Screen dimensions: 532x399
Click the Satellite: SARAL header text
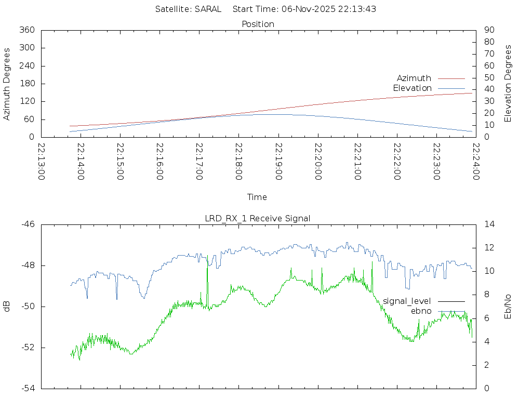(188, 9)
